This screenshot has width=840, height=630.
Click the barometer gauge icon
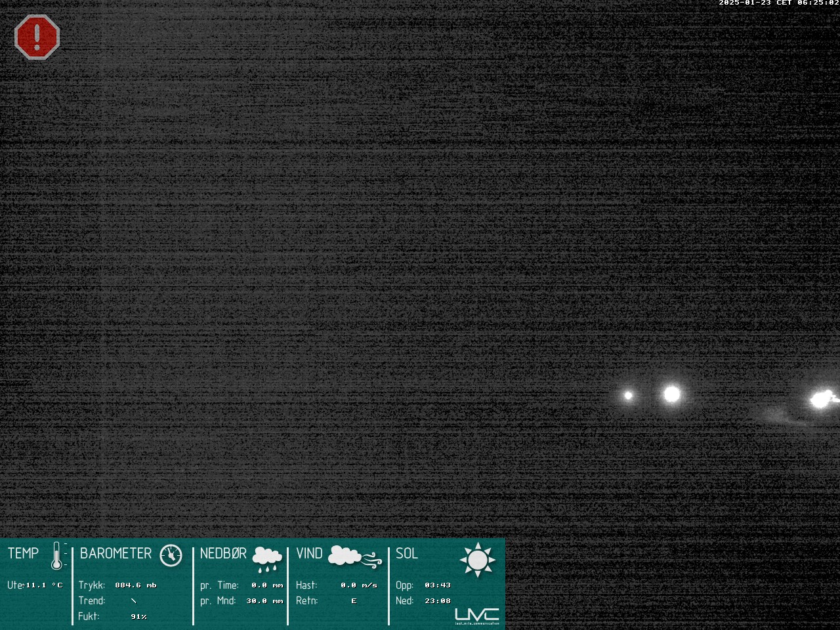(171, 555)
